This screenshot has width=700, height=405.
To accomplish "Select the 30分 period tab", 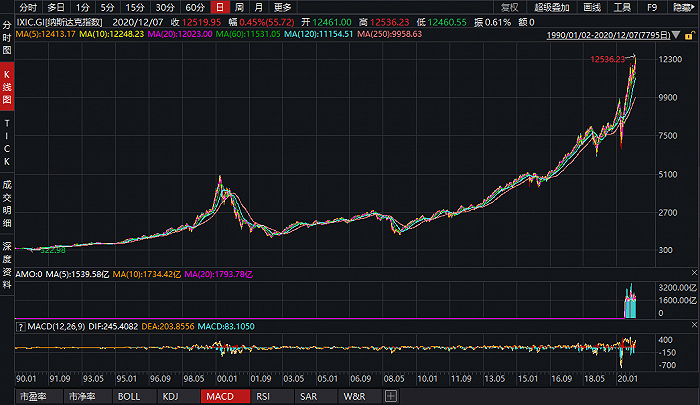I will tap(165, 7).
